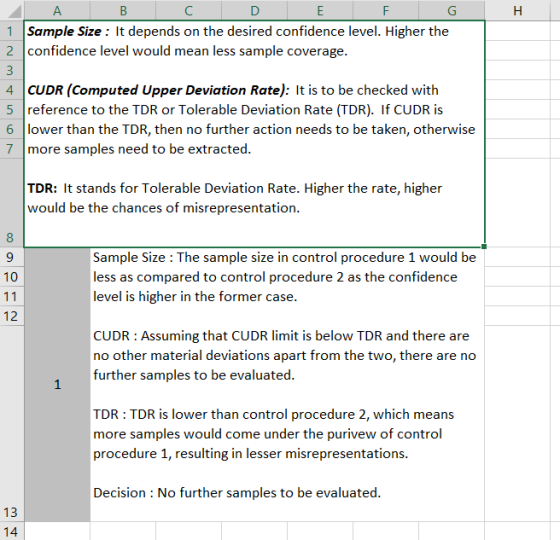Select row 7 header

12,149
